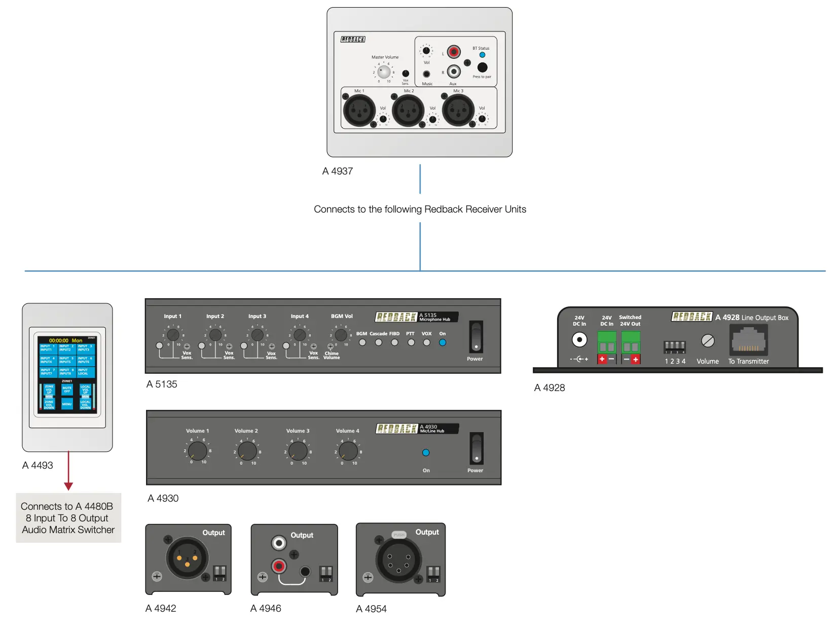The height and width of the screenshot is (632, 840).
Task: Click the Volume trim screw on A 4928
Action: coord(708,340)
